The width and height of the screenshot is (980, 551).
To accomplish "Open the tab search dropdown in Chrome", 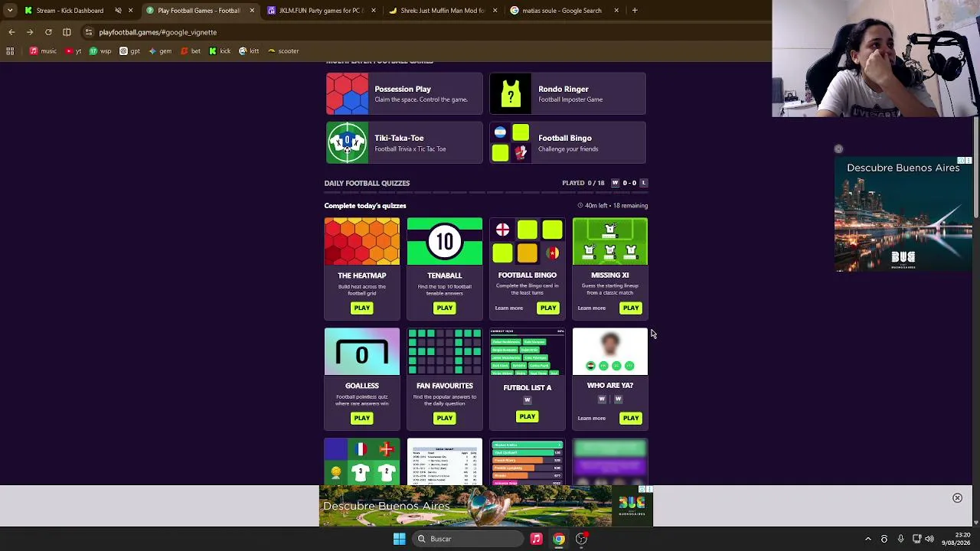I will tap(10, 11).
